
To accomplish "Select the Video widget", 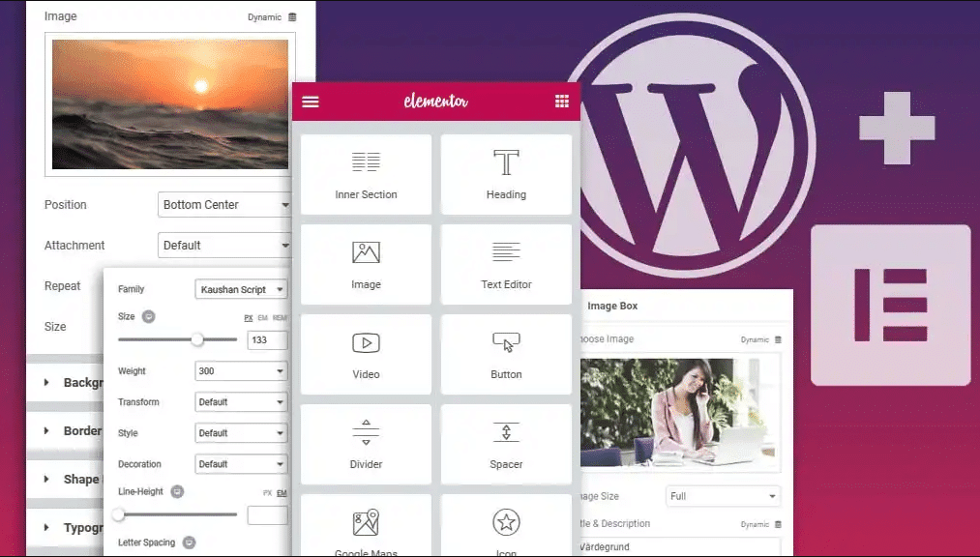I will (366, 354).
